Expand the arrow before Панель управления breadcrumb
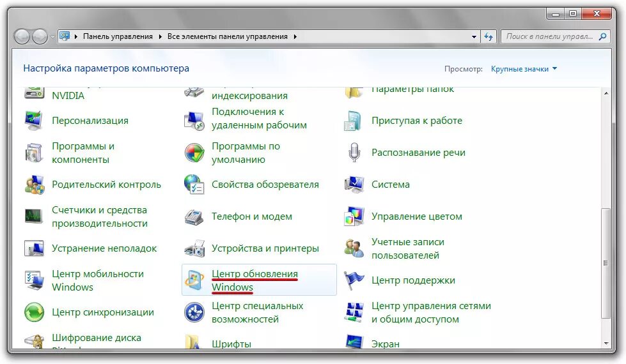Image resolution: width=626 pixels, height=364 pixels. tap(76, 36)
